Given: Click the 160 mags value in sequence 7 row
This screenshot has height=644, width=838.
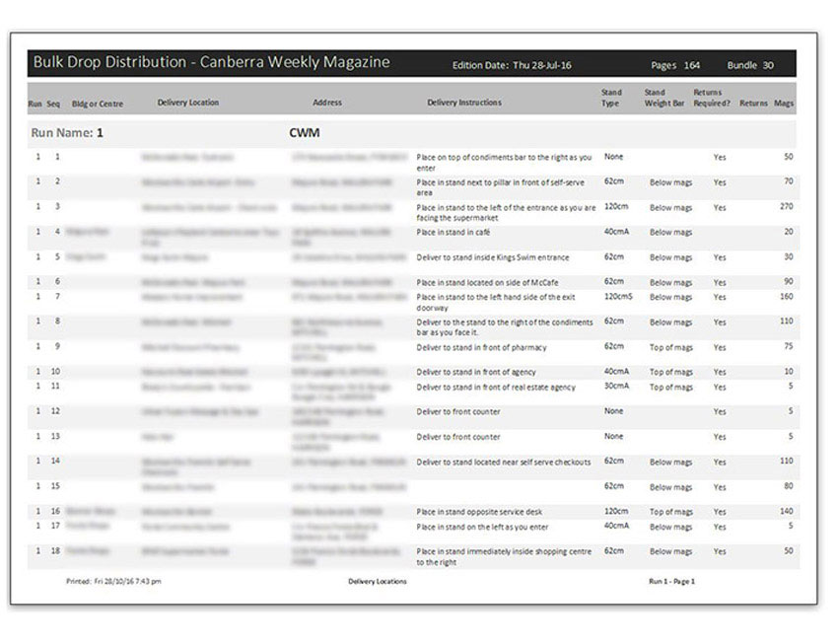Looking at the screenshot, I should (786, 296).
